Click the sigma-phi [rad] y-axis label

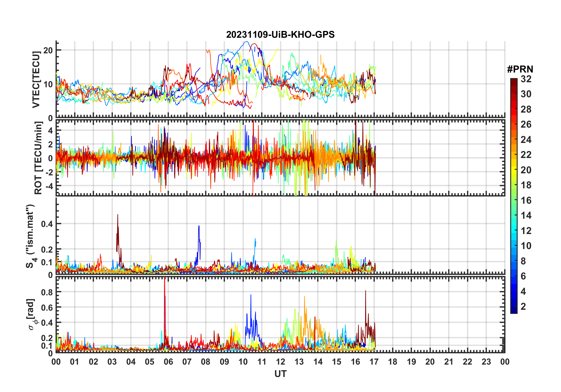click(32, 314)
